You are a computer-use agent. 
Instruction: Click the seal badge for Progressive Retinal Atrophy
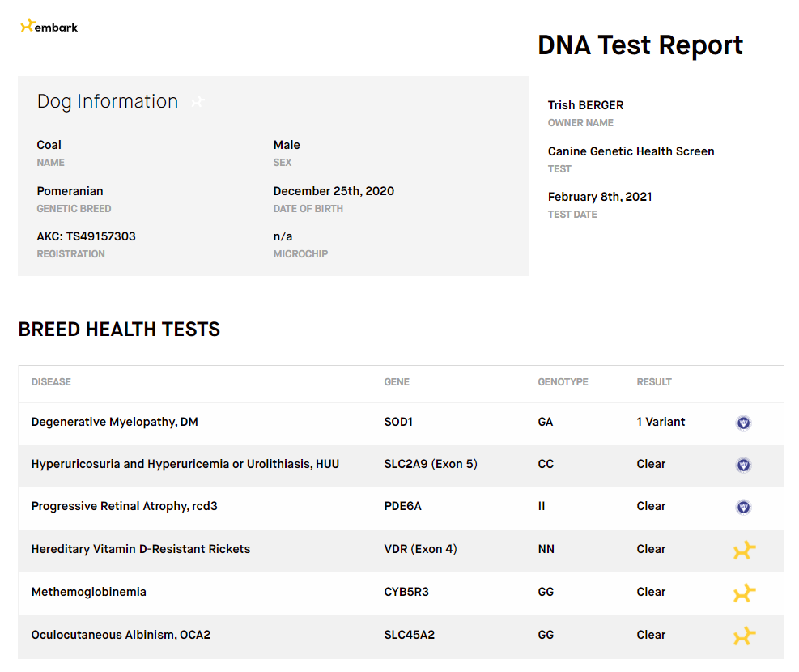[x=743, y=507]
